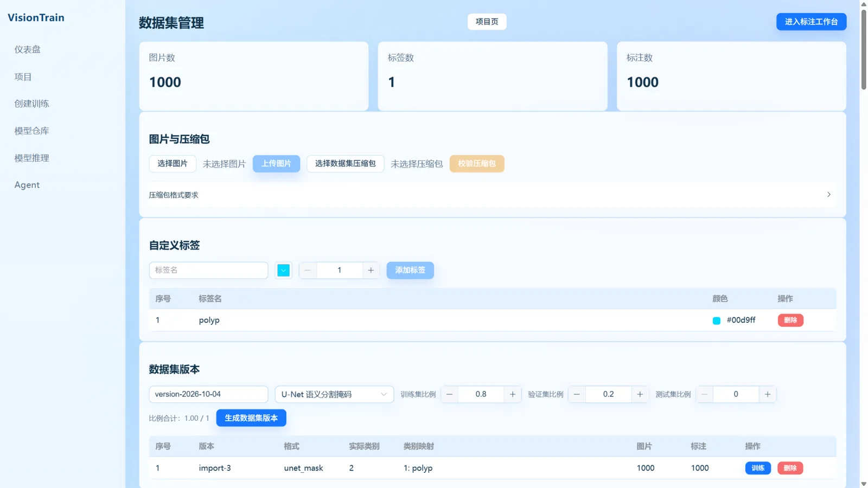Click the page vertical scrollbar thumb
This screenshot has width=868, height=488.
point(864,49)
